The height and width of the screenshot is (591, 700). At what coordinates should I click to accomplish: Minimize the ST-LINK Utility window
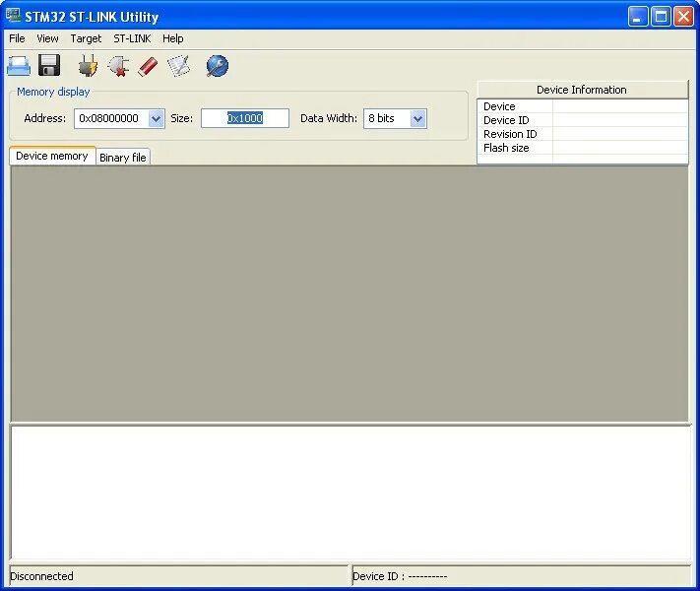pos(638,17)
